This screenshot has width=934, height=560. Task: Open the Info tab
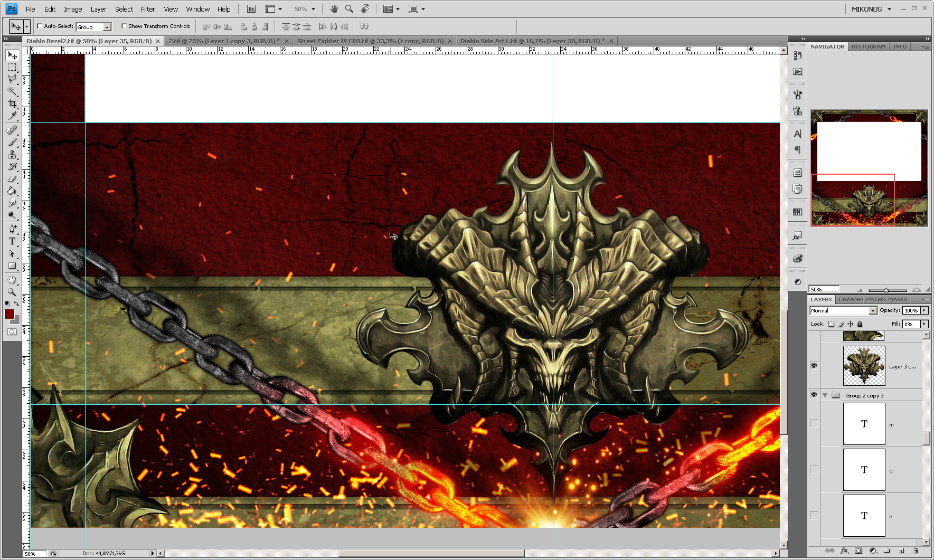pyautogui.click(x=900, y=46)
